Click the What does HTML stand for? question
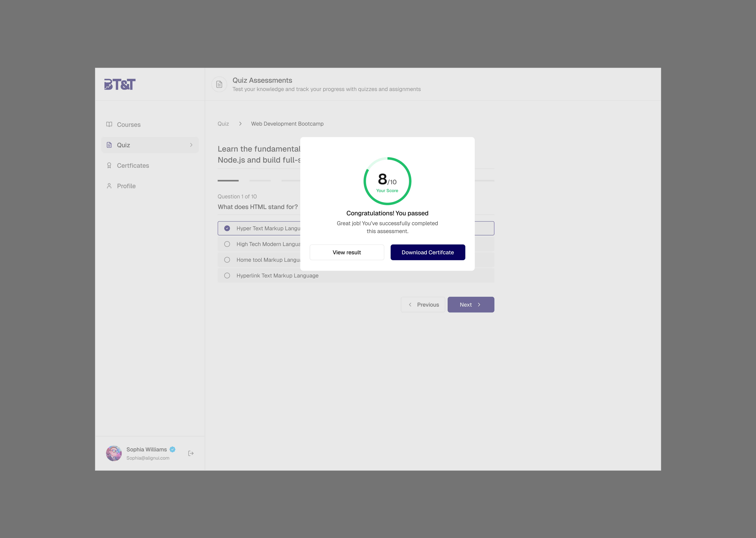The height and width of the screenshot is (538, 756). pyautogui.click(x=258, y=207)
